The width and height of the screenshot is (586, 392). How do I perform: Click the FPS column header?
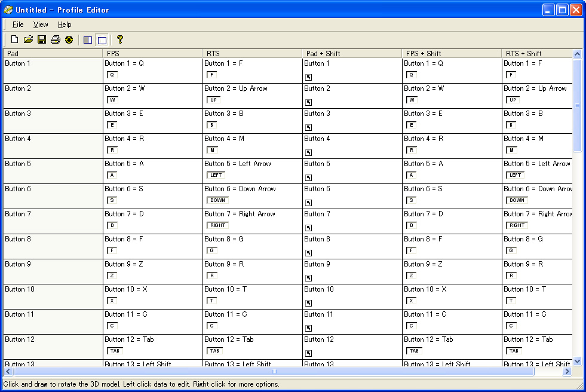(152, 53)
